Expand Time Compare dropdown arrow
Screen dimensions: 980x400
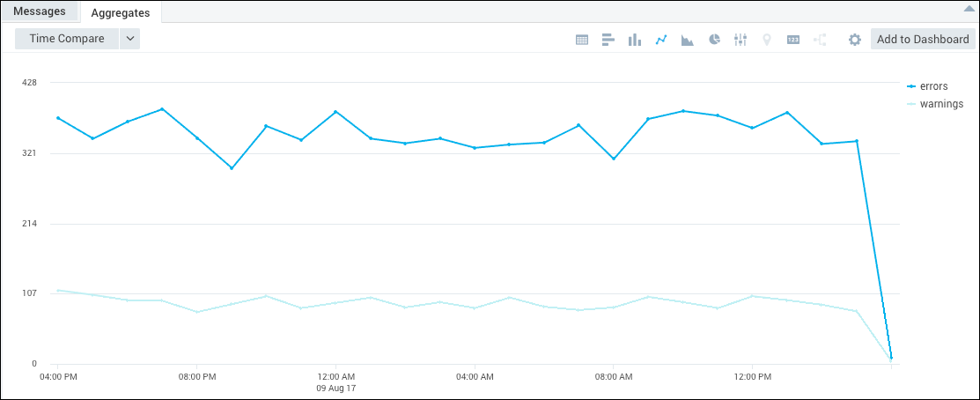[x=129, y=39]
